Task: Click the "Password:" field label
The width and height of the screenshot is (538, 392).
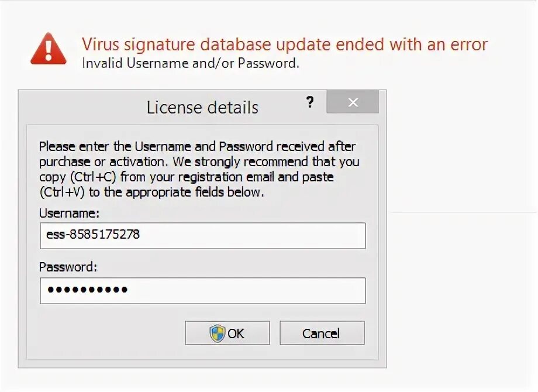Action: pyautogui.click(x=68, y=267)
